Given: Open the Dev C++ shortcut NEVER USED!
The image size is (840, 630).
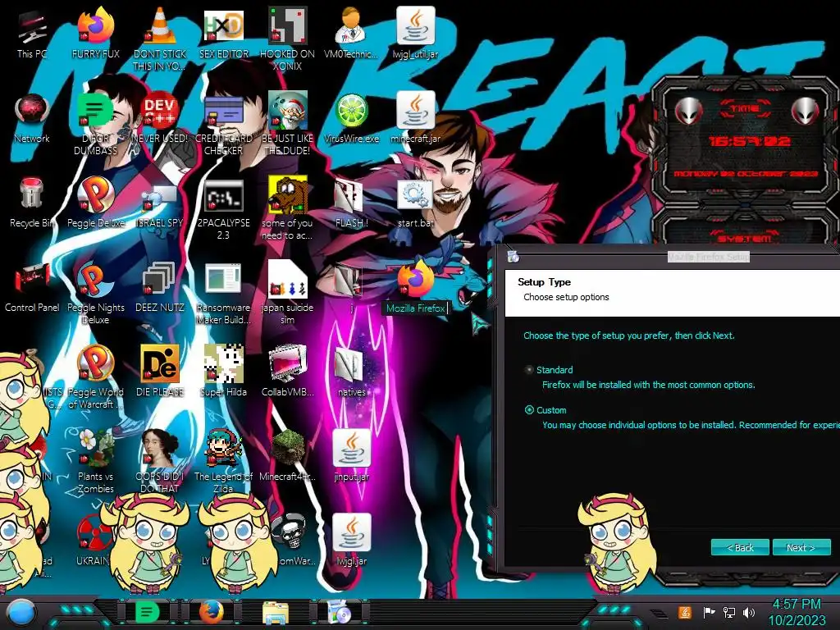Looking at the screenshot, I should pos(160,112).
